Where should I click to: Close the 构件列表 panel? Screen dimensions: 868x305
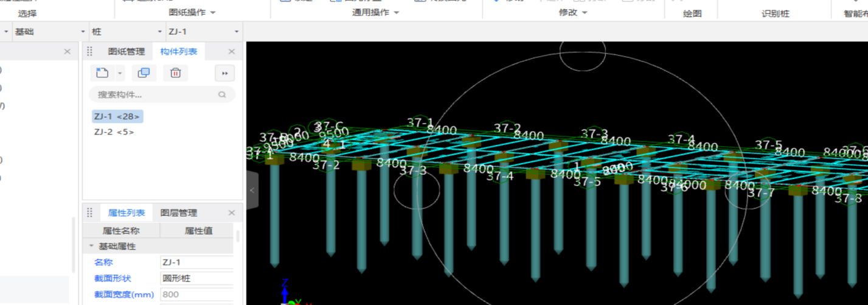point(231,52)
